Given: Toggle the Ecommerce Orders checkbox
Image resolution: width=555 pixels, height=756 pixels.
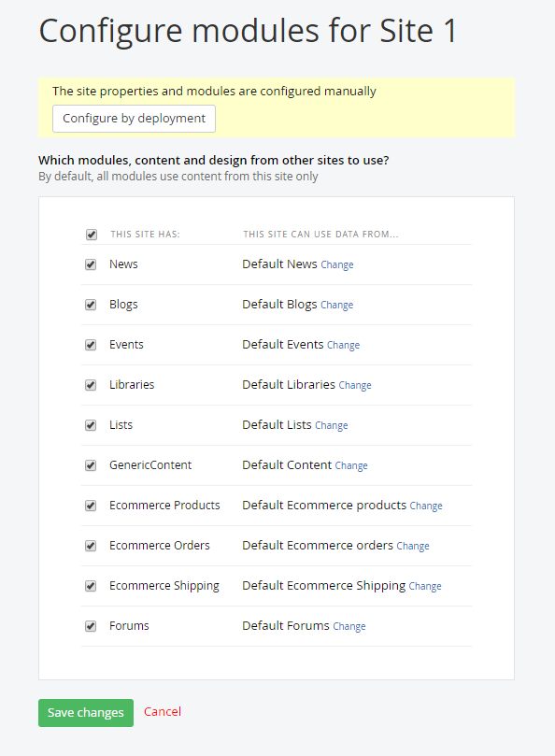Looking at the screenshot, I should pos(91,546).
